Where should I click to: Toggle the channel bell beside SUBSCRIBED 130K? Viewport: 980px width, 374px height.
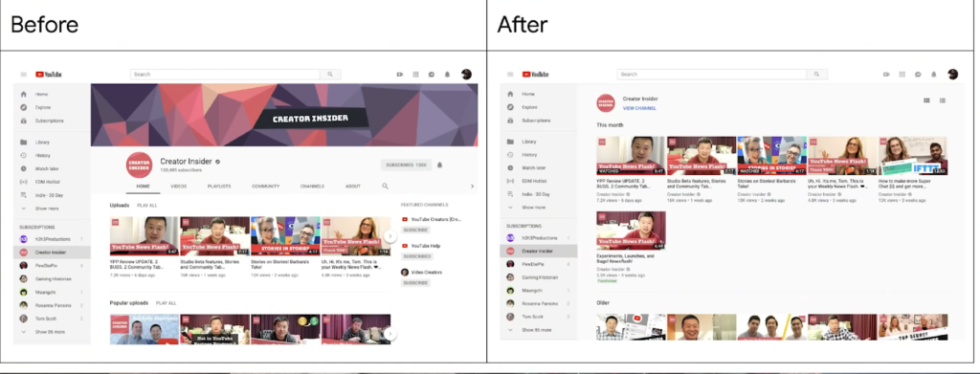pyautogui.click(x=439, y=165)
